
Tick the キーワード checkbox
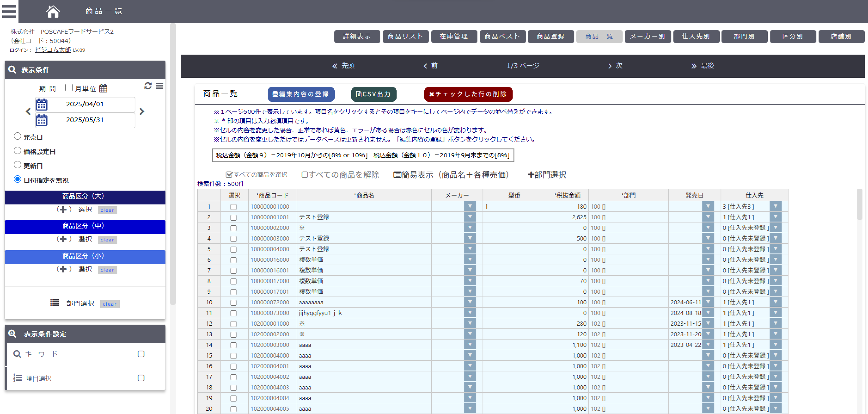point(141,354)
